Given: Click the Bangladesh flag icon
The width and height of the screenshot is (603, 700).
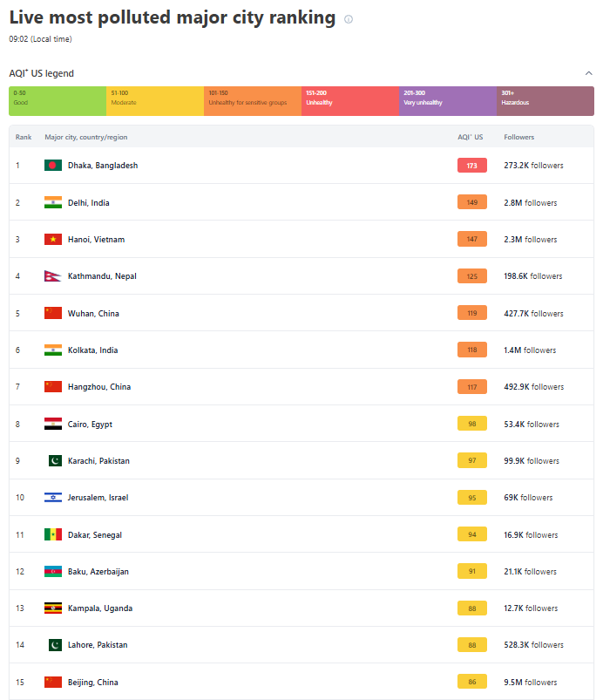Looking at the screenshot, I should pyautogui.click(x=53, y=166).
